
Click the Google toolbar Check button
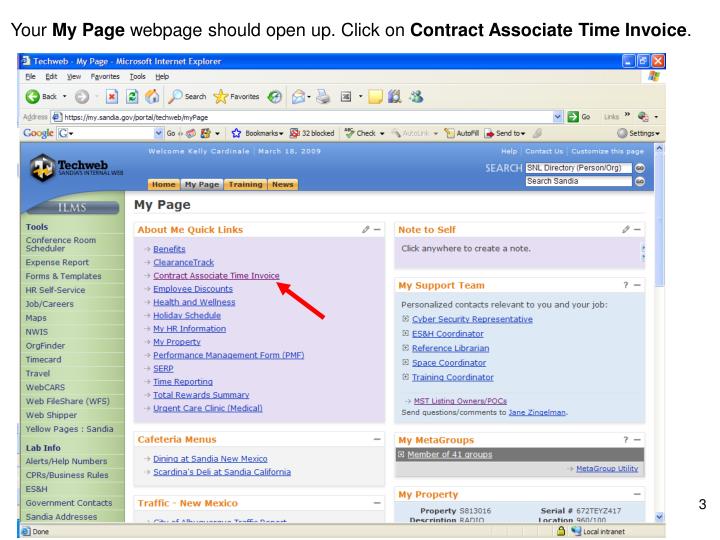(x=360, y=133)
